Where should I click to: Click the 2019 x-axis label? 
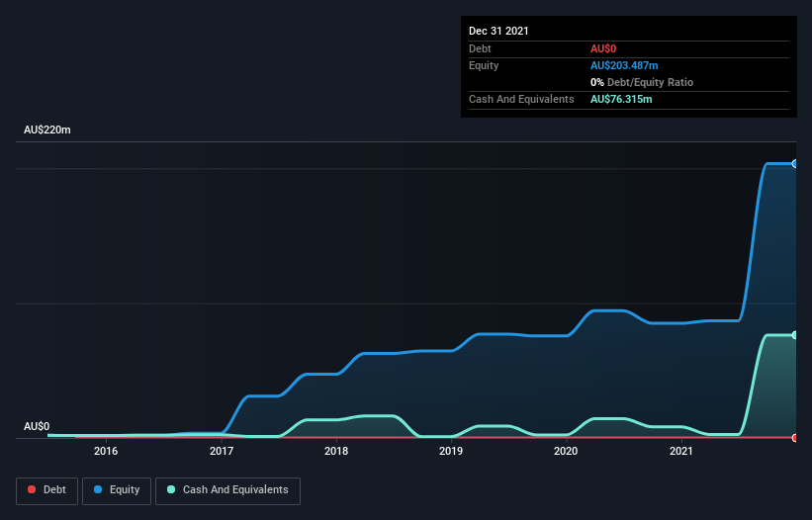pos(451,451)
